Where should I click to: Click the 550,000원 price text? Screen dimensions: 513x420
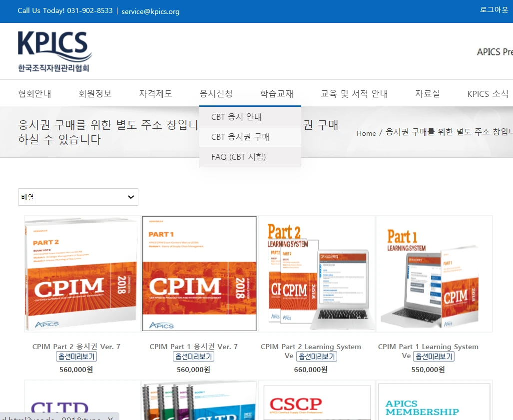point(428,369)
